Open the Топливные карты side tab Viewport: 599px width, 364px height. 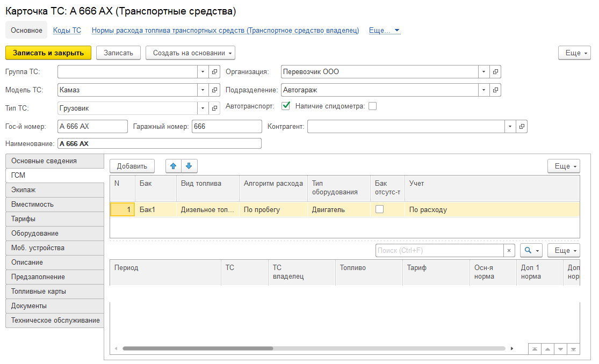54,292
